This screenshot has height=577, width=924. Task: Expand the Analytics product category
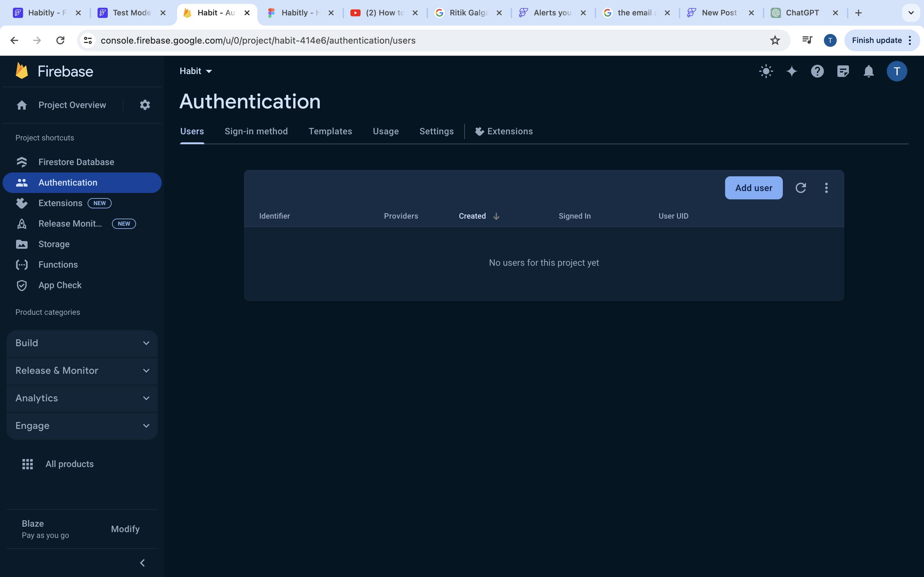pyautogui.click(x=82, y=398)
